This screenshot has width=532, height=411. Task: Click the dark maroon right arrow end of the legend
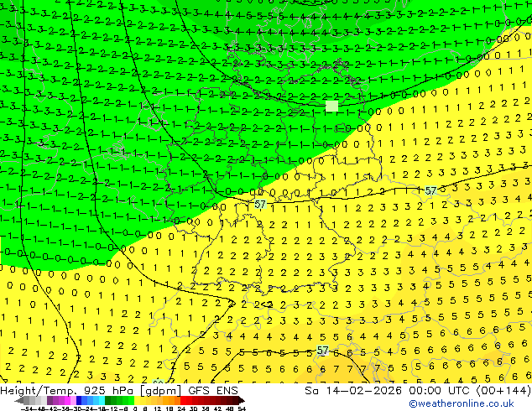coord(241,400)
